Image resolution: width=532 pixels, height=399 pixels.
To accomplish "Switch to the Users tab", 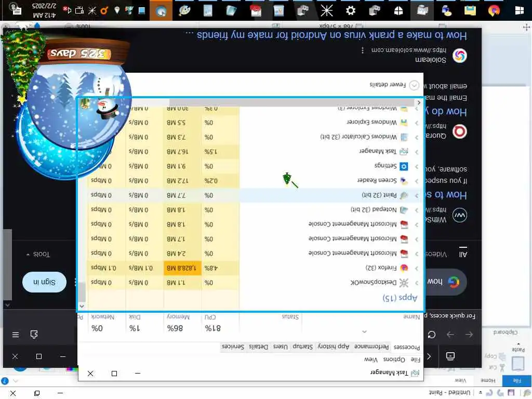I will [x=280, y=347].
